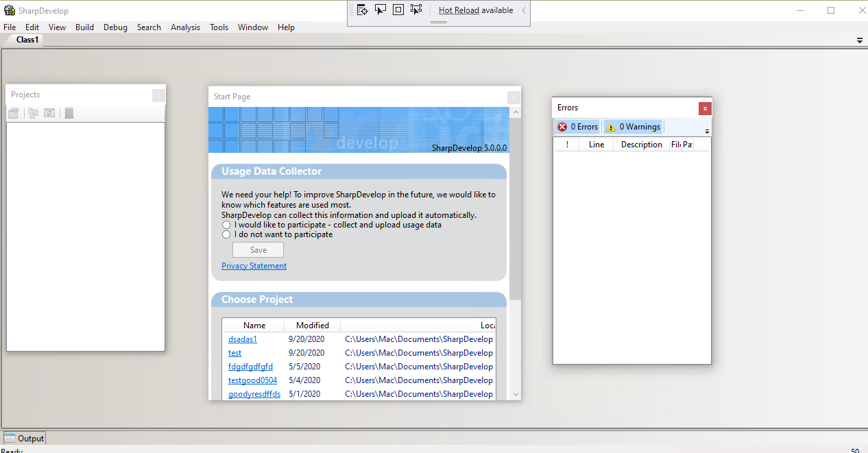Click the first Projects panel toolbar icon
Viewport: 868px width, 453px height.
[x=14, y=113]
